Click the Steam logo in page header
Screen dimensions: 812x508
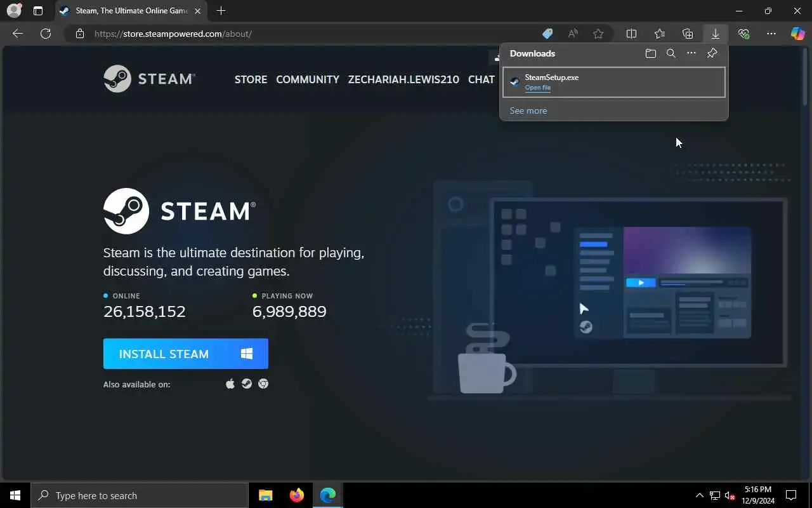(x=150, y=79)
